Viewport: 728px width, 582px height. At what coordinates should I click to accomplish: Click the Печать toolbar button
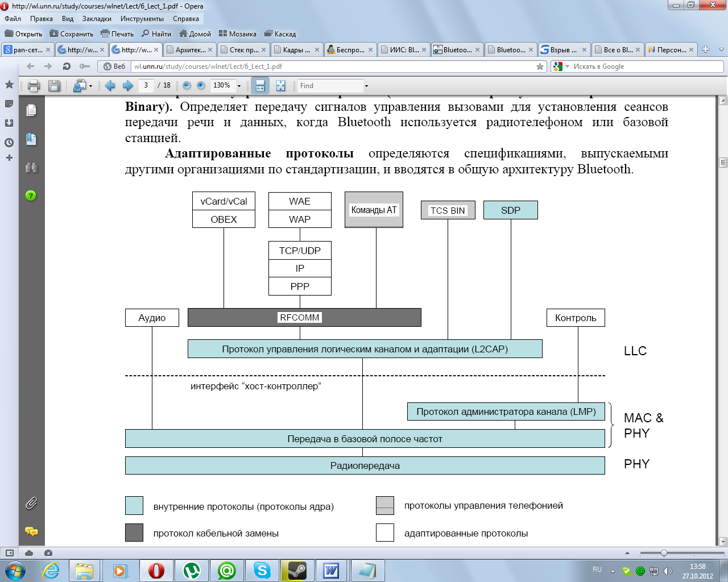tap(117, 34)
